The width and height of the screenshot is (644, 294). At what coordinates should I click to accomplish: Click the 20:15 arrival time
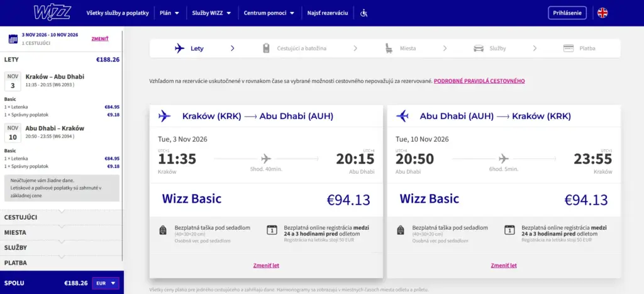[x=355, y=159]
